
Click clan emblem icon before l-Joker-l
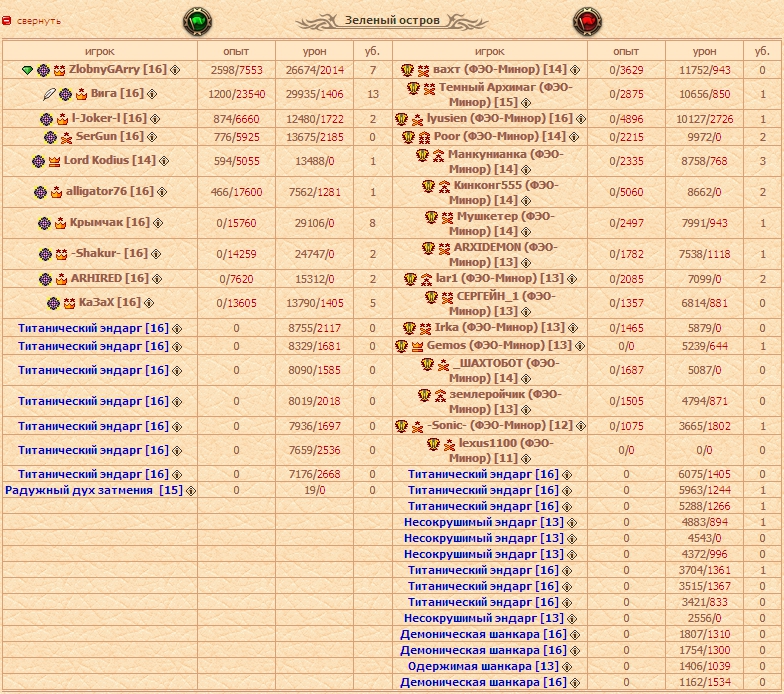pos(46,119)
